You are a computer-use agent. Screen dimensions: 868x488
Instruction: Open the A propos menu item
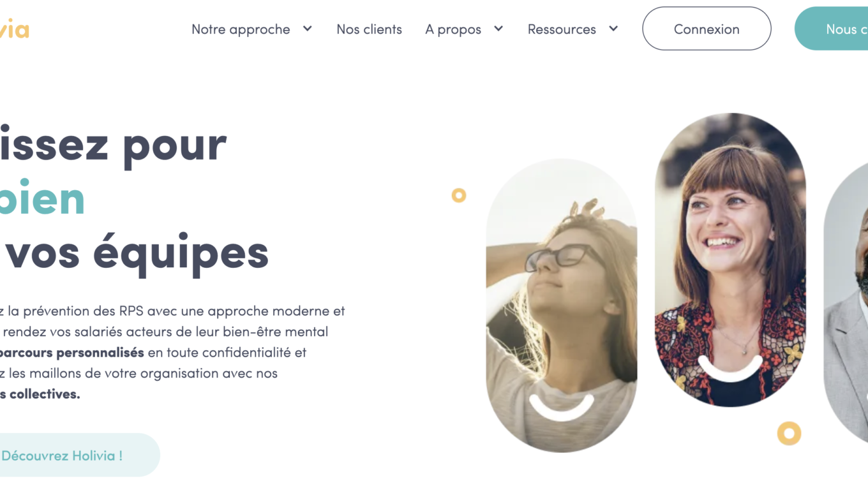(x=453, y=29)
